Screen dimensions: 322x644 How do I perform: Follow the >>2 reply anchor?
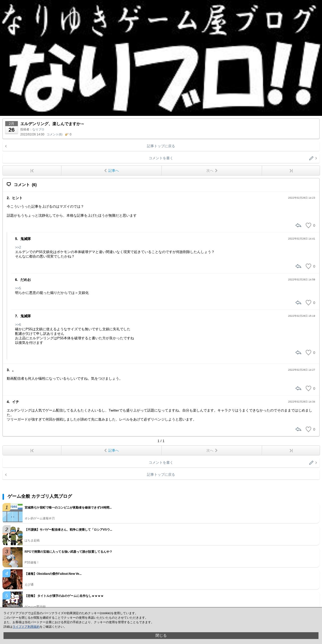coord(18,247)
